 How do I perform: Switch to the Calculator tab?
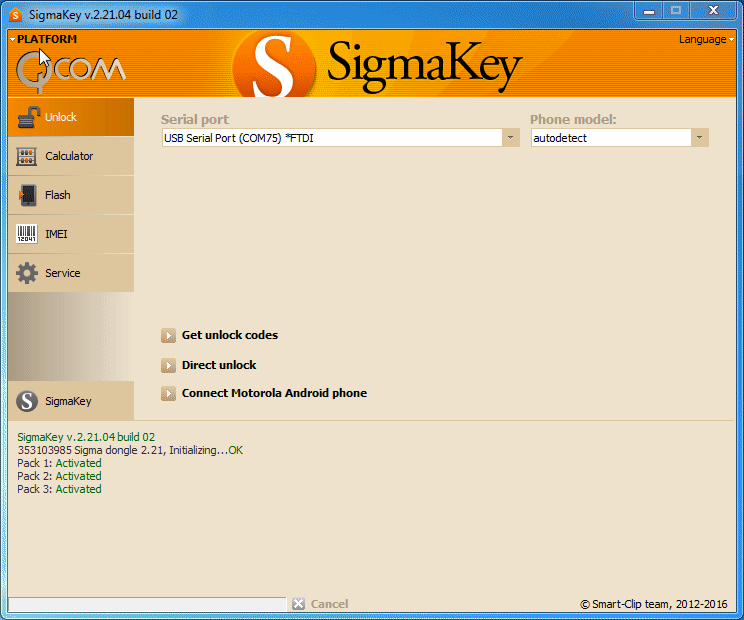click(x=71, y=156)
